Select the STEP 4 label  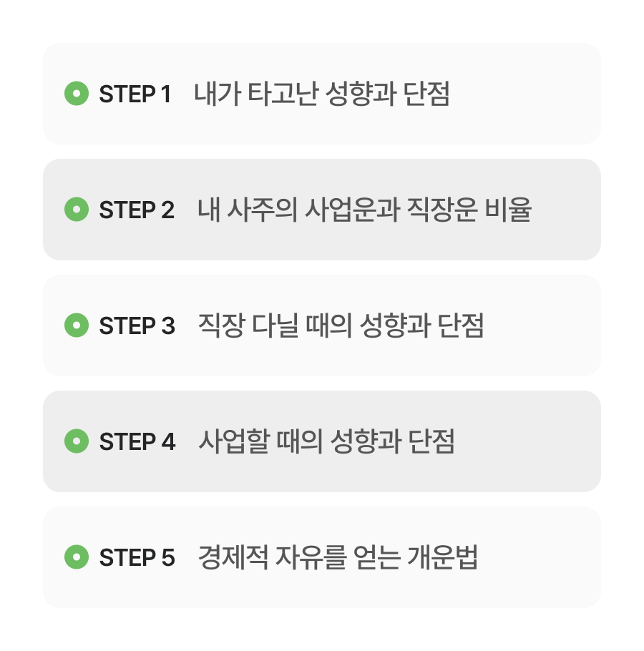pos(137,441)
